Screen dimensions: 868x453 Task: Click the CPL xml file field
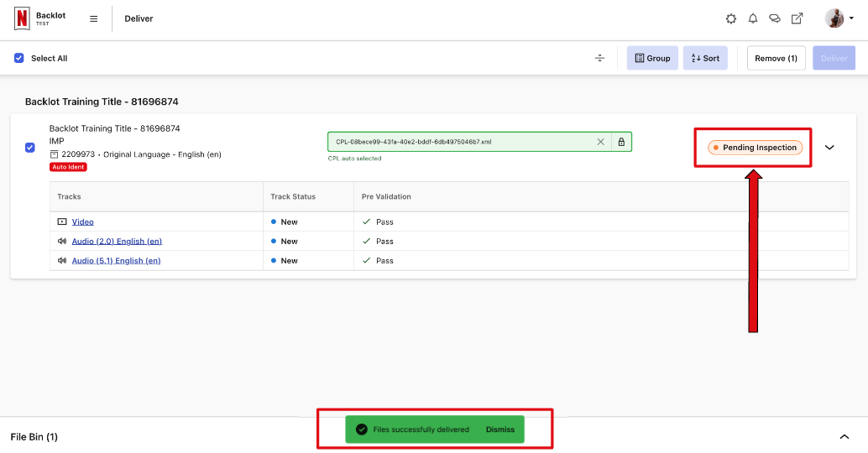point(479,142)
